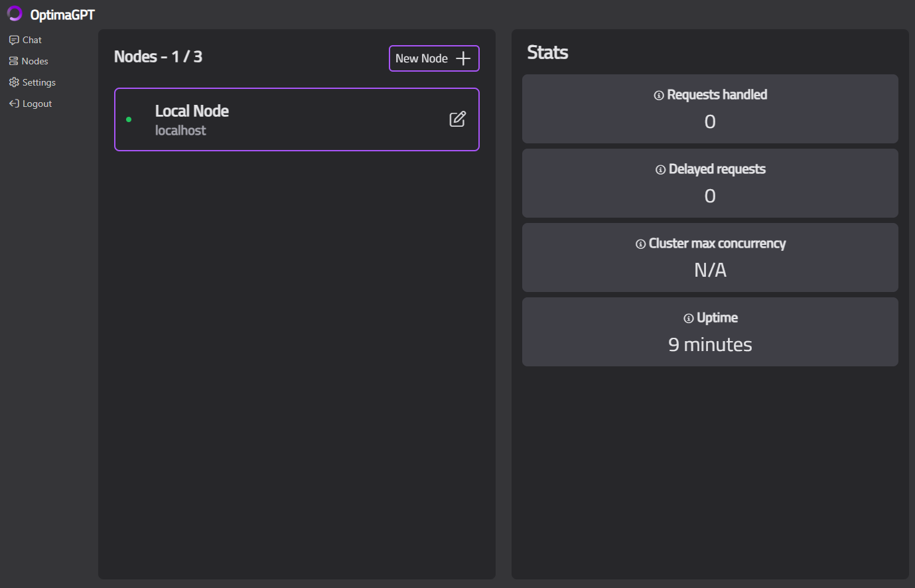The image size is (915, 588).
Task: Click the Logout arrow icon
Action: pyautogui.click(x=13, y=103)
